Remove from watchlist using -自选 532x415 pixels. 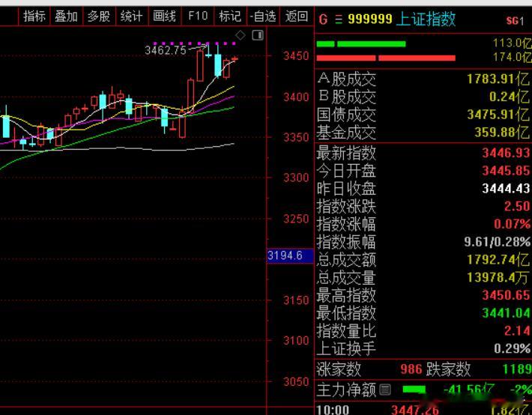point(263,16)
